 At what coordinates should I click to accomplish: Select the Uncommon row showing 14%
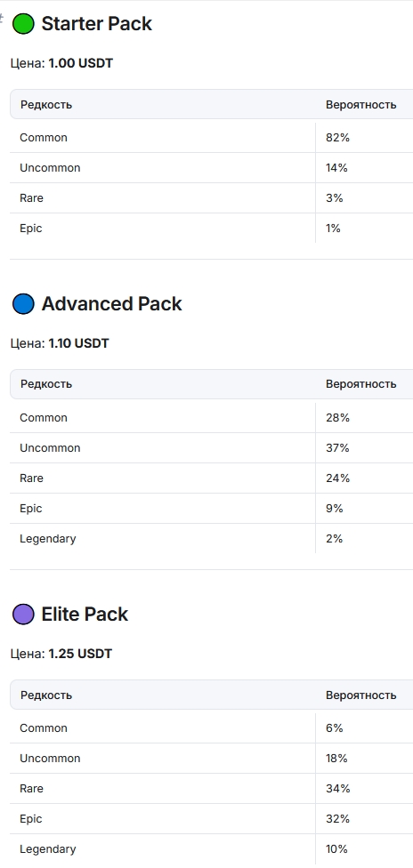click(211, 168)
